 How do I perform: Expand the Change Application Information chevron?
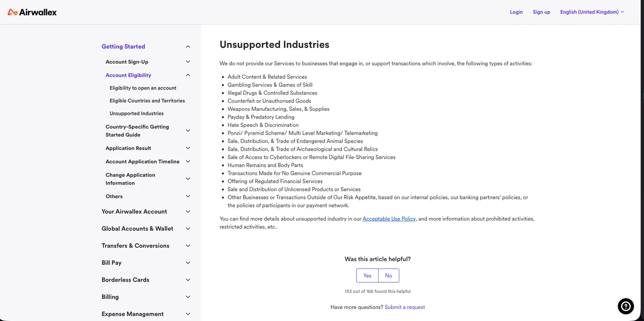coord(188,179)
